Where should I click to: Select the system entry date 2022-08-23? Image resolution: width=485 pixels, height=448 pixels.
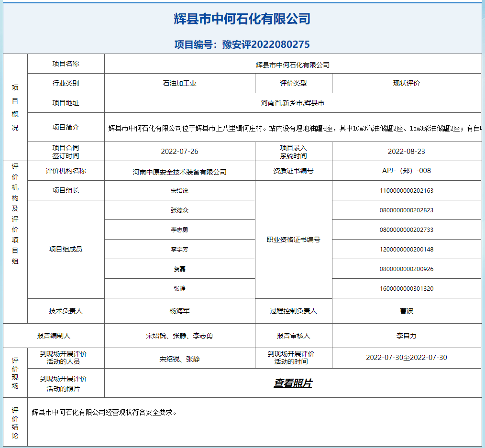tap(407, 152)
